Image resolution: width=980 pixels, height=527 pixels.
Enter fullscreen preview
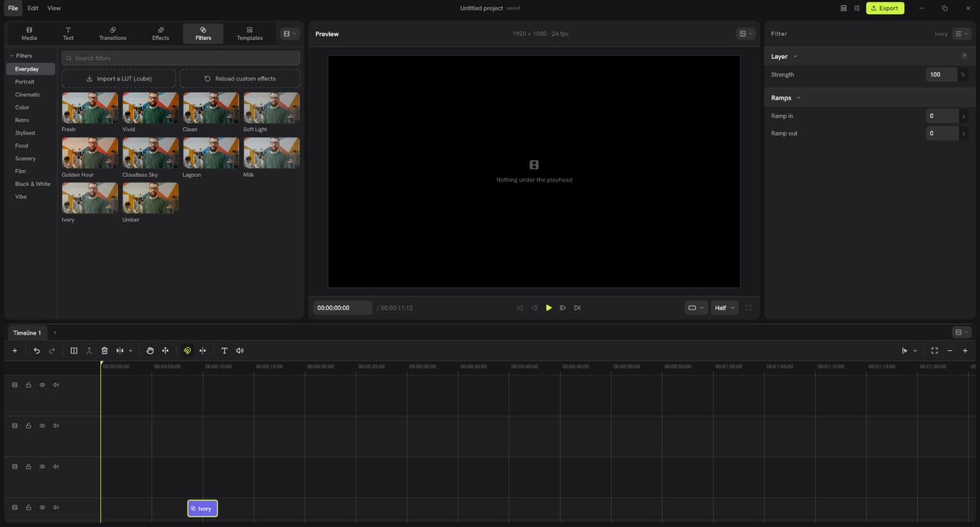click(748, 308)
